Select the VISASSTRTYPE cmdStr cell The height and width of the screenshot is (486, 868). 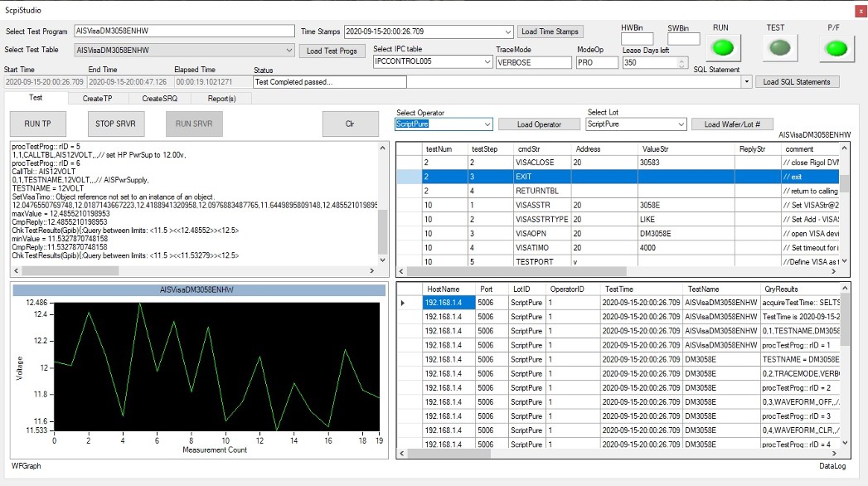click(x=541, y=219)
